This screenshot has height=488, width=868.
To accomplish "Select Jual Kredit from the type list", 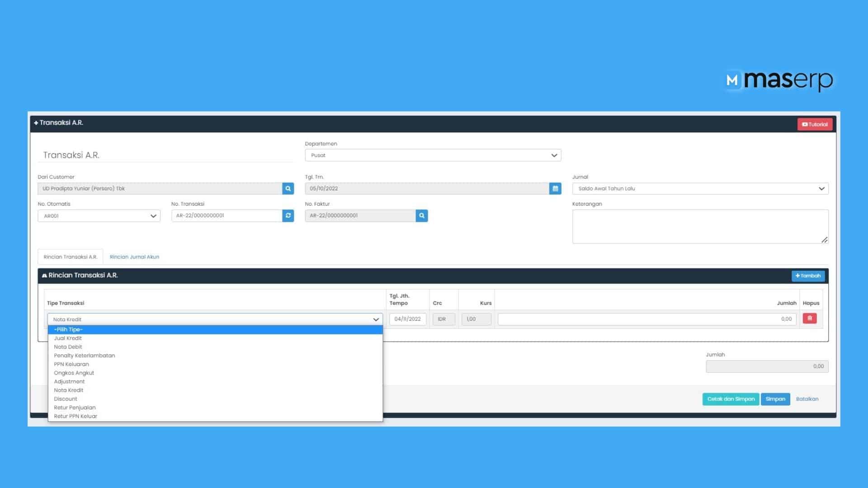I will (x=68, y=338).
